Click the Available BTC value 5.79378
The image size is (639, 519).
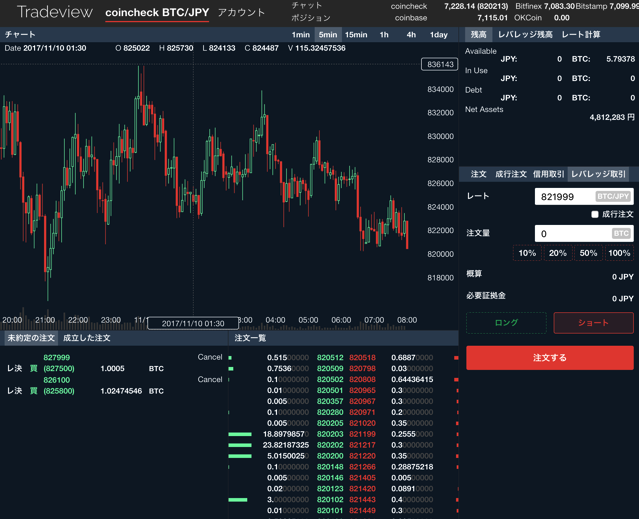[620, 59]
